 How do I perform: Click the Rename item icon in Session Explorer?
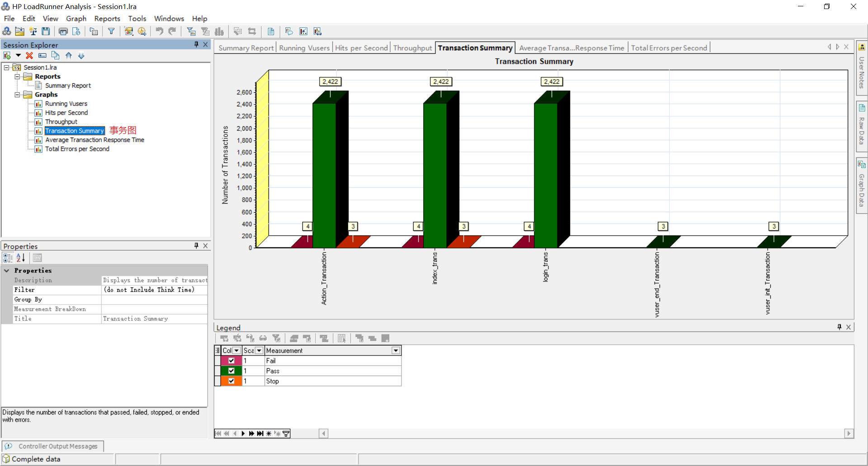coord(42,56)
